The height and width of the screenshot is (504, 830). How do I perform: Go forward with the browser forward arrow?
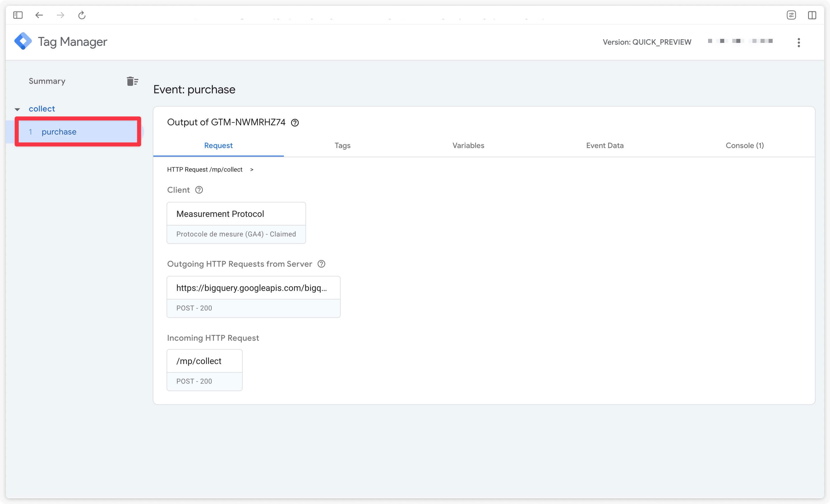pos(60,15)
